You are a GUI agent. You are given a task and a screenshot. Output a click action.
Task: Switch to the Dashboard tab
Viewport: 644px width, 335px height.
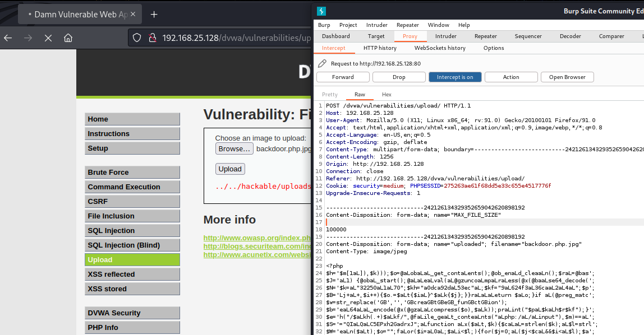336,36
